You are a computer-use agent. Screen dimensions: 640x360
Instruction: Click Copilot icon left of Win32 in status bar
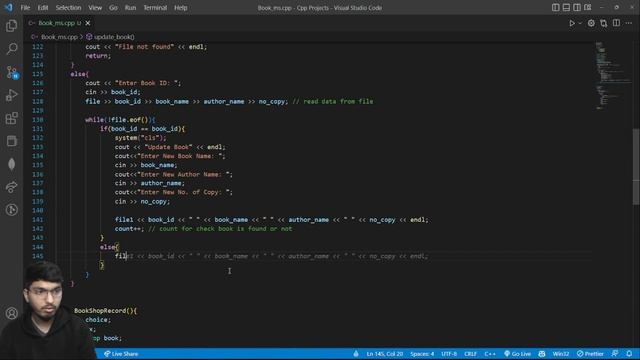pyautogui.click(x=542, y=354)
